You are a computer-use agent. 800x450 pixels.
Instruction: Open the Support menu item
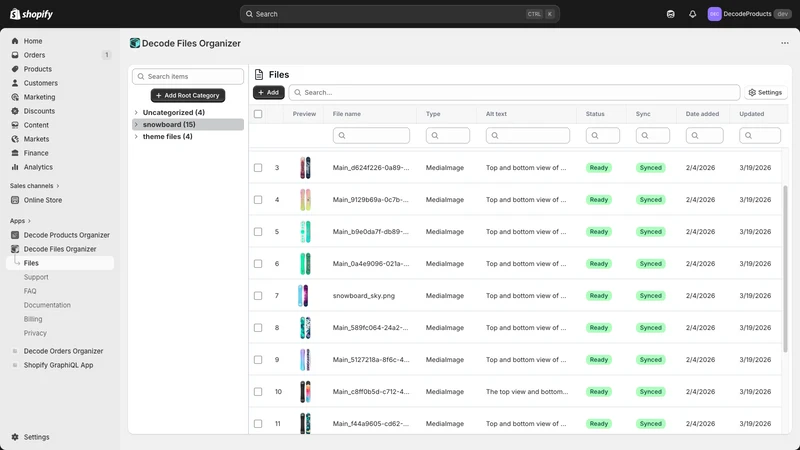coord(36,277)
